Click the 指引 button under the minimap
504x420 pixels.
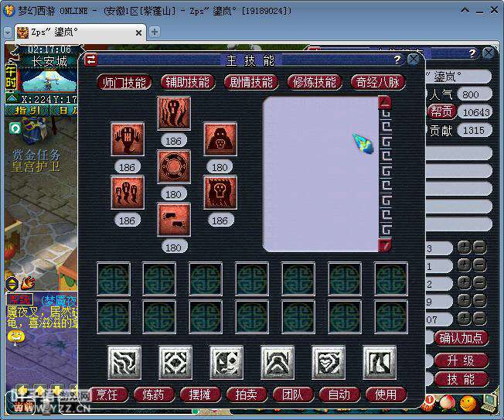[x=27, y=111]
